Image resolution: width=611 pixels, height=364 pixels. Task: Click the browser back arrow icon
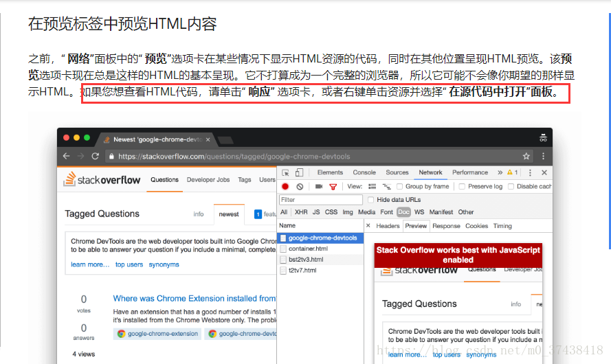pyautogui.click(x=66, y=156)
